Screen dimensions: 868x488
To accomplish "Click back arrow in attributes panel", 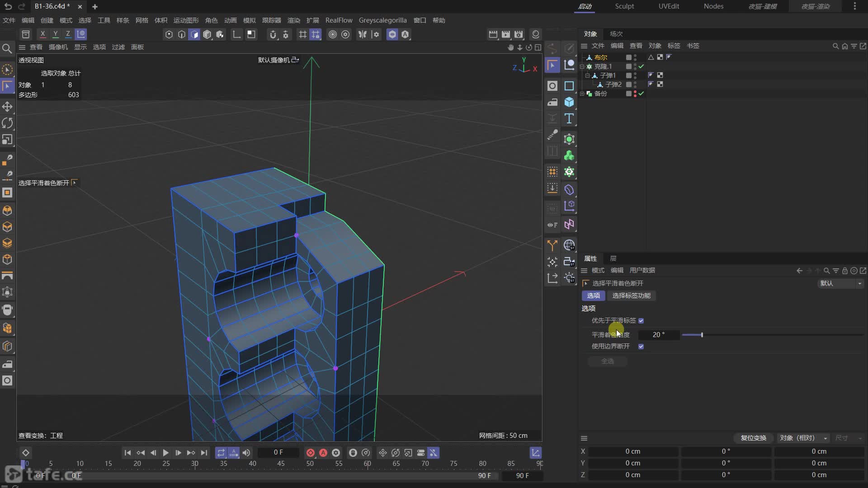I will click(799, 271).
